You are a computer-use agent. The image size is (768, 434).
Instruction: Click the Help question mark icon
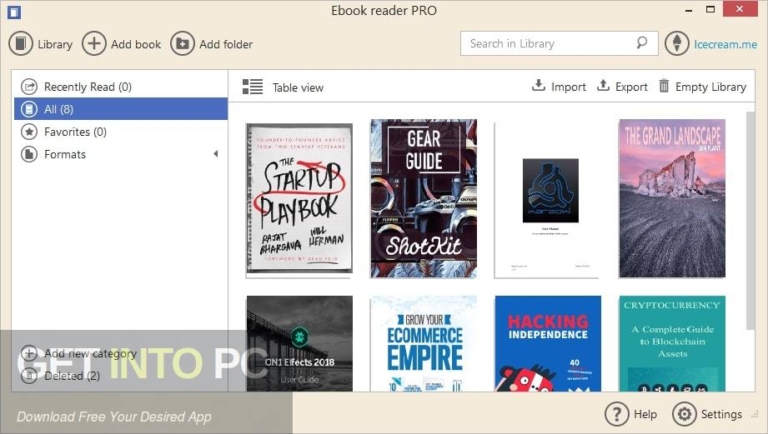(x=617, y=414)
